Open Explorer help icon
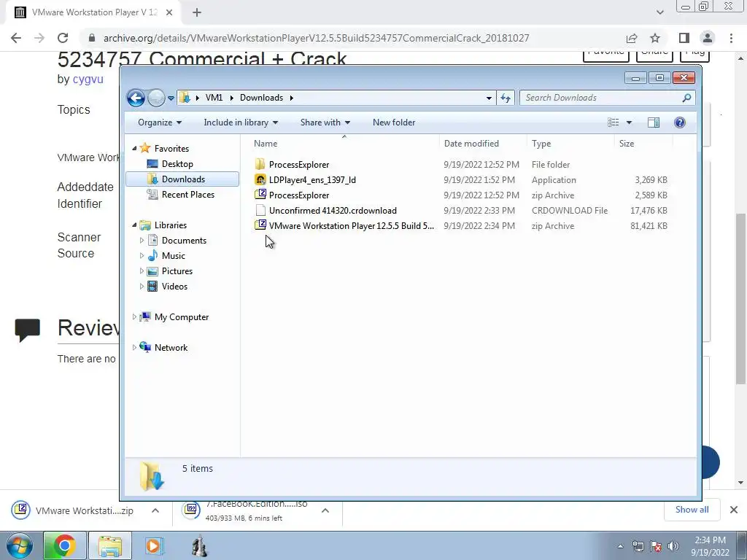Image resolution: width=747 pixels, height=560 pixels. (680, 122)
